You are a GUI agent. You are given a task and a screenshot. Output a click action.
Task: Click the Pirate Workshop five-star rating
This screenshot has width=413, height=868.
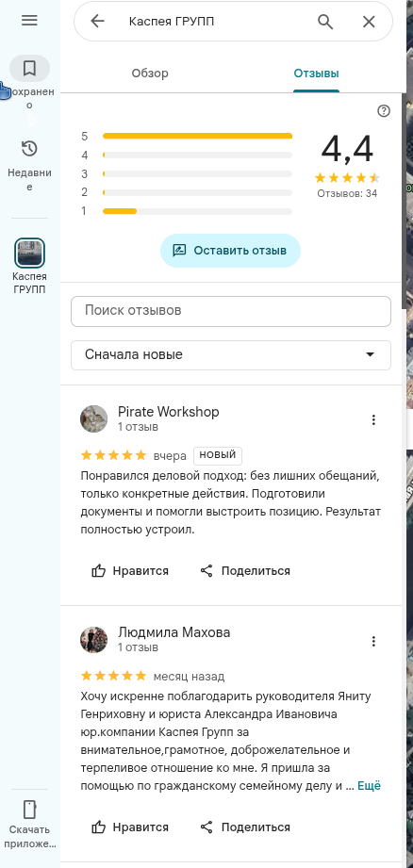113,455
